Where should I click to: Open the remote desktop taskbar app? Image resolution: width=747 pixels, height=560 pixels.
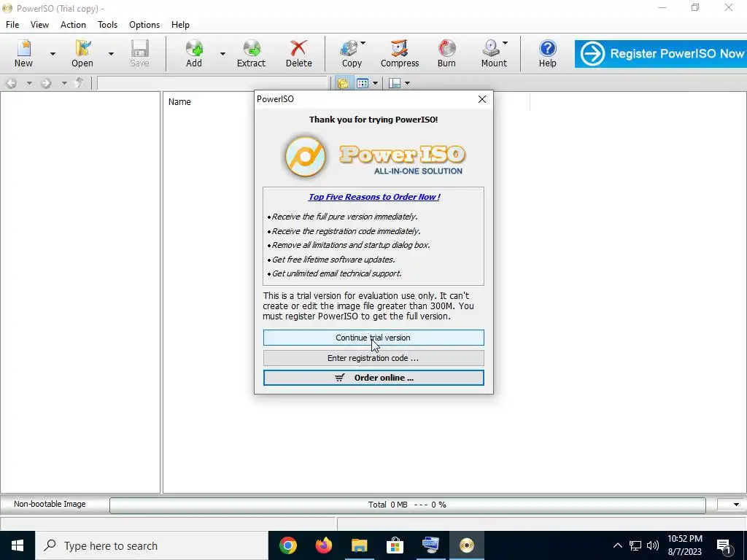click(430, 545)
